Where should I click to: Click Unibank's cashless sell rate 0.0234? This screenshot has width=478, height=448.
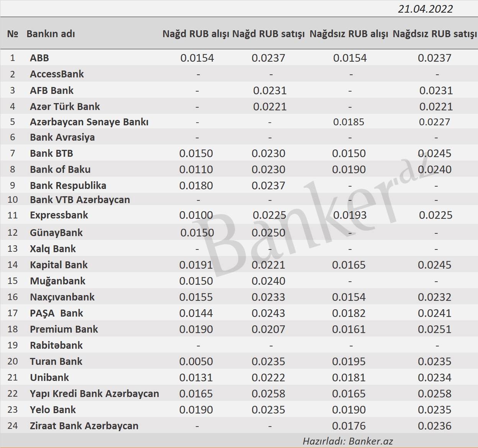tap(435, 377)
